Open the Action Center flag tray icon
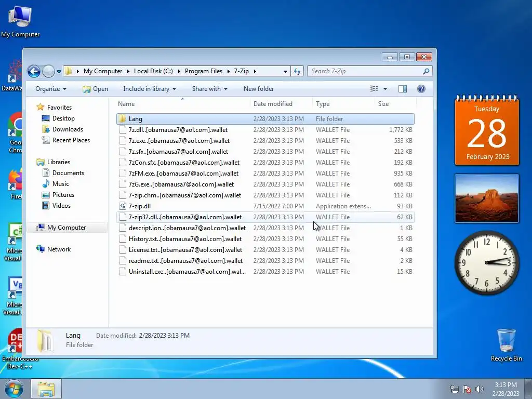 (x=467, y=389)
